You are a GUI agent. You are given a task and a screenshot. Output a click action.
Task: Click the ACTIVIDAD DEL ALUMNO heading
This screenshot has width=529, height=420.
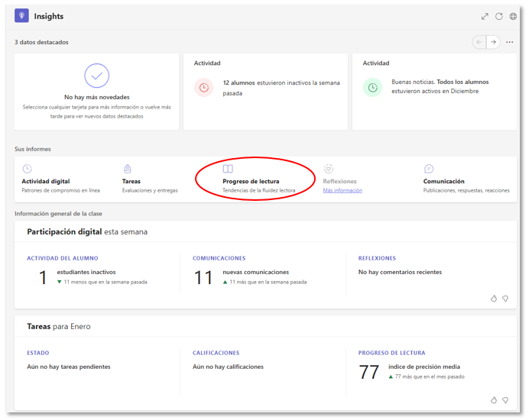[63, 258]
